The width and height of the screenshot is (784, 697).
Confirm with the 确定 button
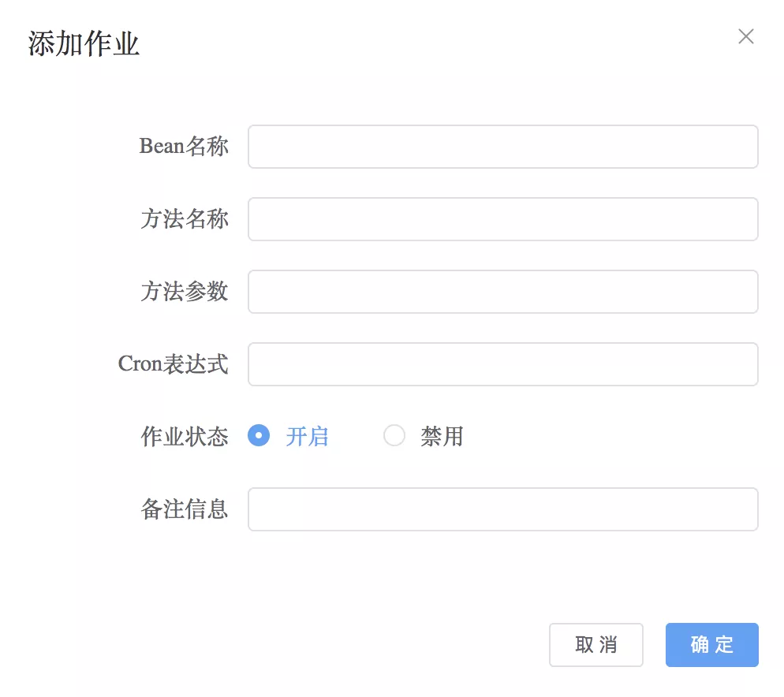[712, 644]
